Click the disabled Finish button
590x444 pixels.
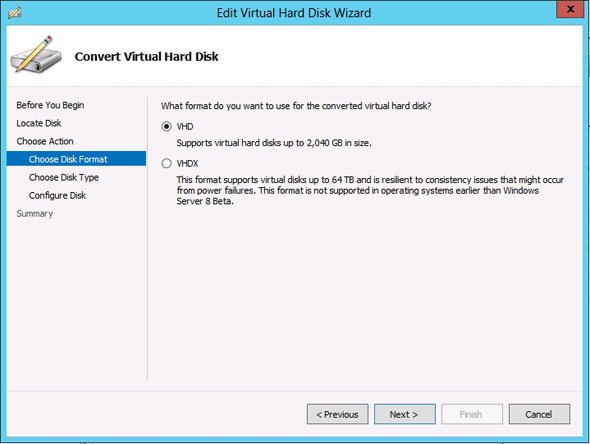(472, 414)
